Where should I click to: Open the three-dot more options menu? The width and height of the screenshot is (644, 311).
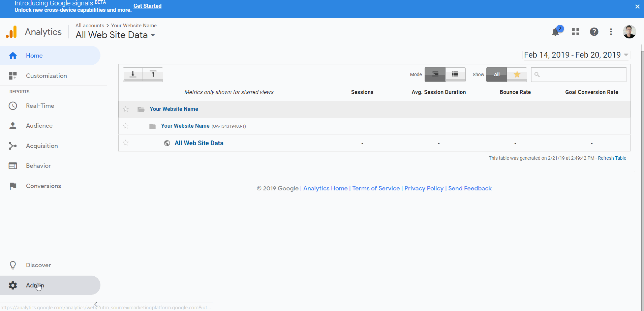tap(611, 32)
